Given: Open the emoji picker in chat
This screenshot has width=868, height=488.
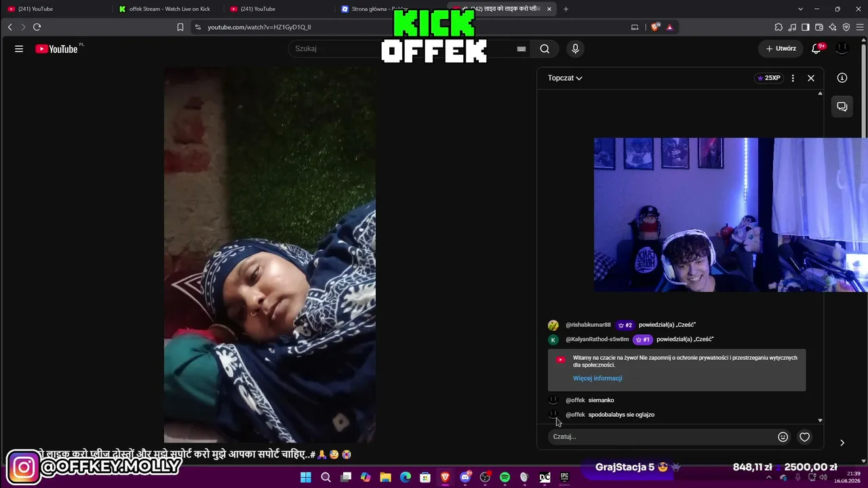Looking at the screenshot, I should 783,437.
